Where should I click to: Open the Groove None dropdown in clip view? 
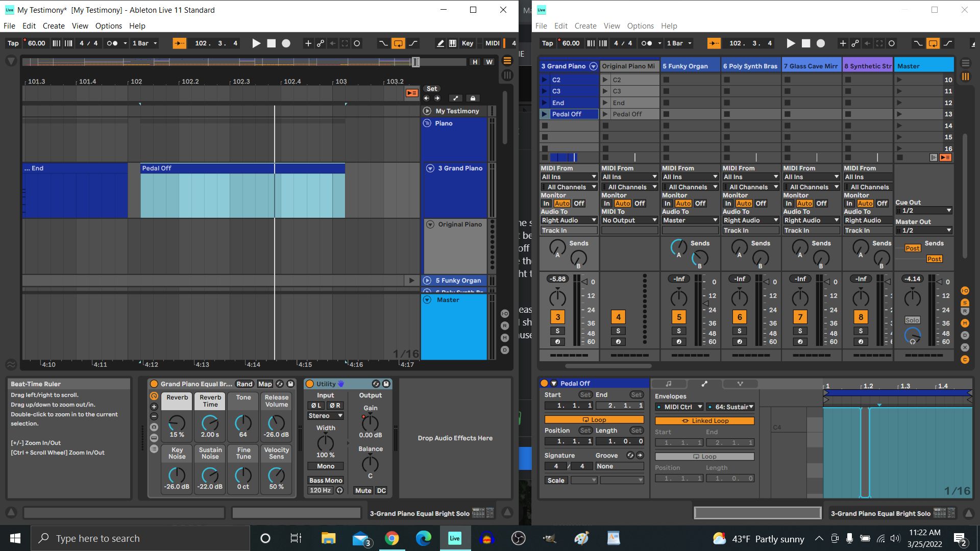(x=620, y=466)
